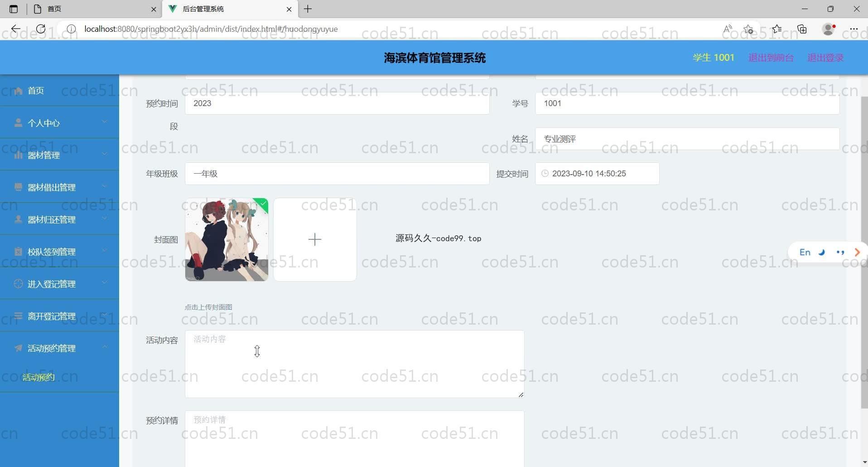Open a new browser tab with plus
The width and height of the screenshot is (868, 467).
pos(308,9)
